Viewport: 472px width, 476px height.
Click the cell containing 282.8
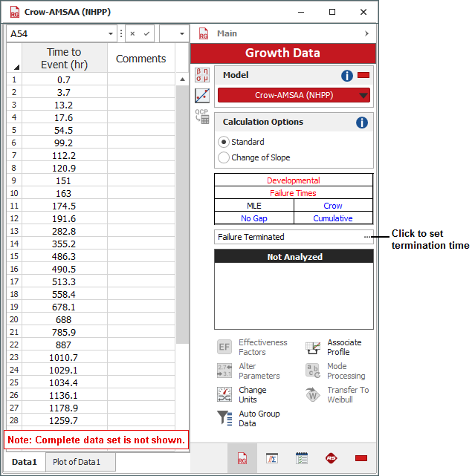point(64,232)
